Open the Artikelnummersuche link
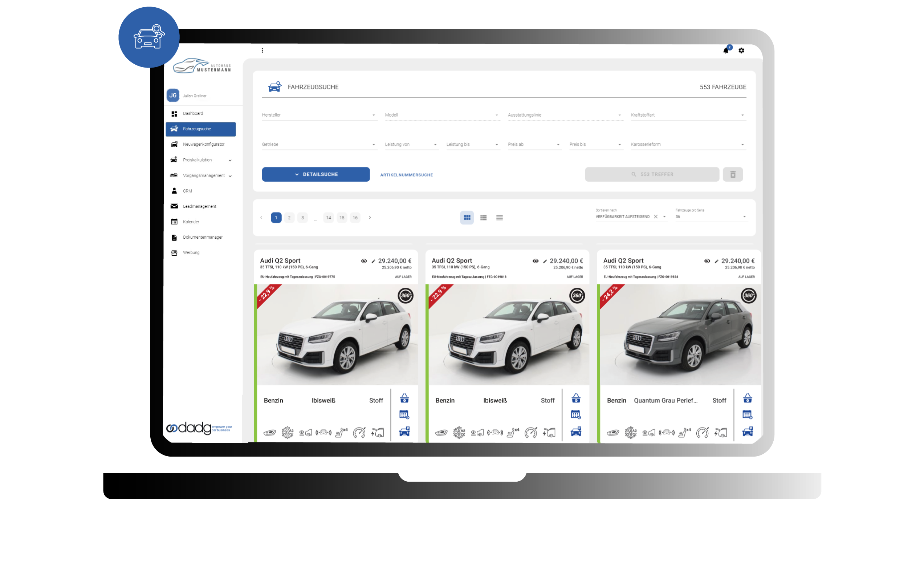Image resolution: width=924 pixels, height=563 pixels. pyautogui.click(x=407, y=175)
